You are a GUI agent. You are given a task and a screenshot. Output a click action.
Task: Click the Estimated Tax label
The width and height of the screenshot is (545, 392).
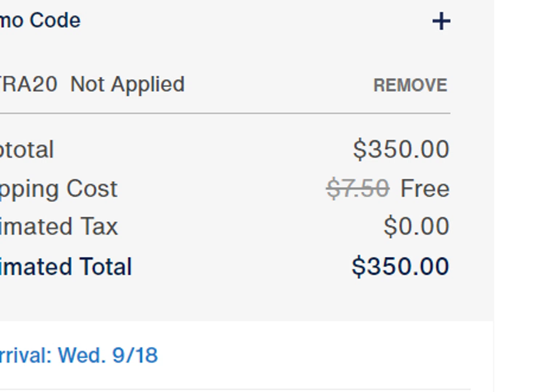tap(59, 226)
